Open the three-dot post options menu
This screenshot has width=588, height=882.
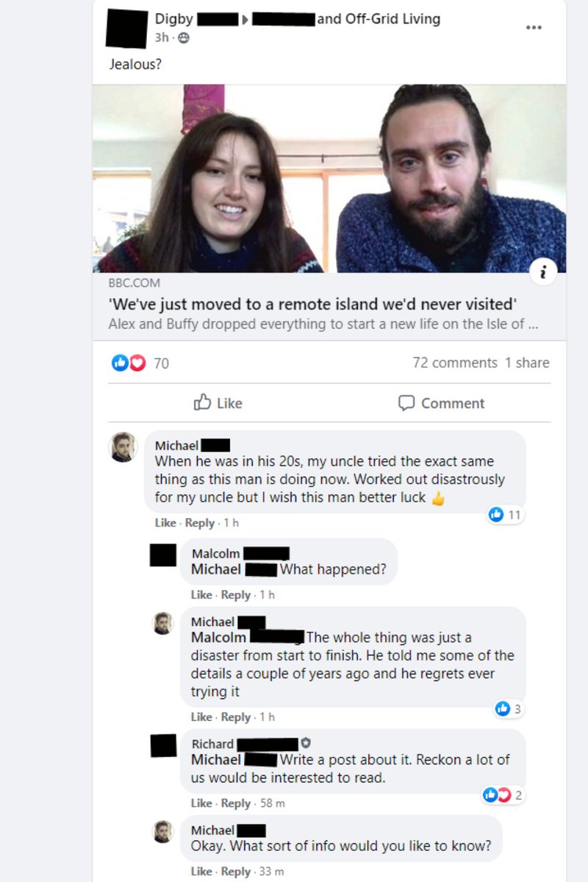point(534,27)
